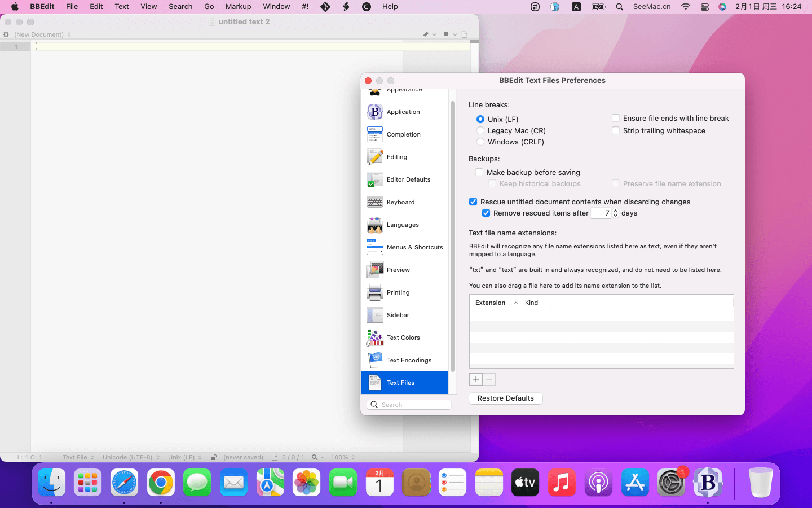Open the lightning bolt menu bar icon
812x508 pixels.
(x=346, y=7)
